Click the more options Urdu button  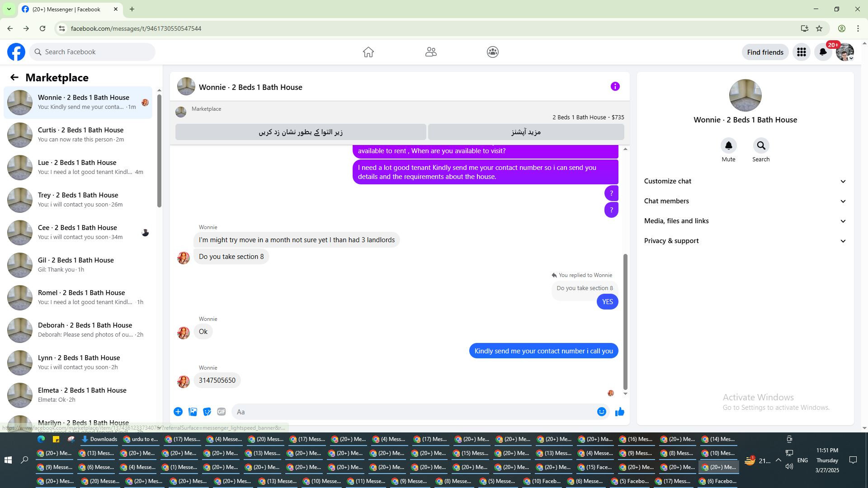526,132
